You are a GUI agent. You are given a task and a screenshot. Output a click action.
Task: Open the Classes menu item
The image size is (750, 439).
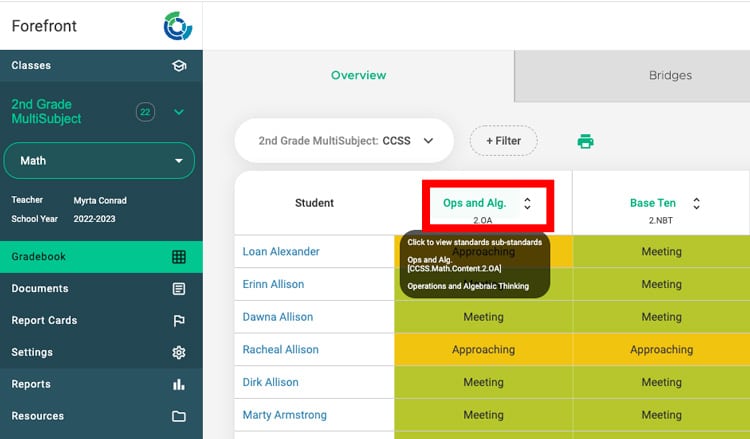pos(101,66)
